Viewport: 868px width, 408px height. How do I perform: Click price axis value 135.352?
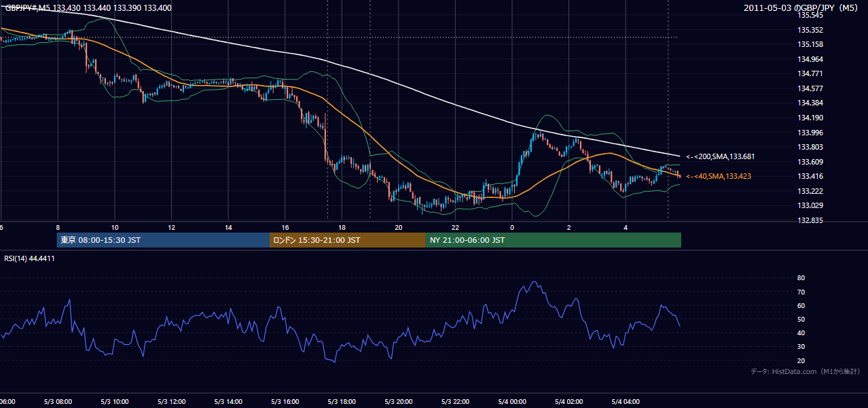tap(810, 30)
